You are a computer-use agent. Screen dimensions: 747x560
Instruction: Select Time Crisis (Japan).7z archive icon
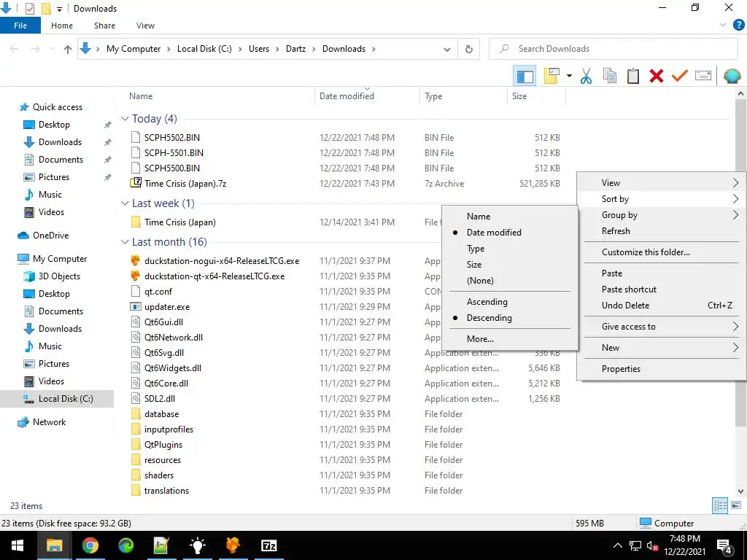(136, 183)
